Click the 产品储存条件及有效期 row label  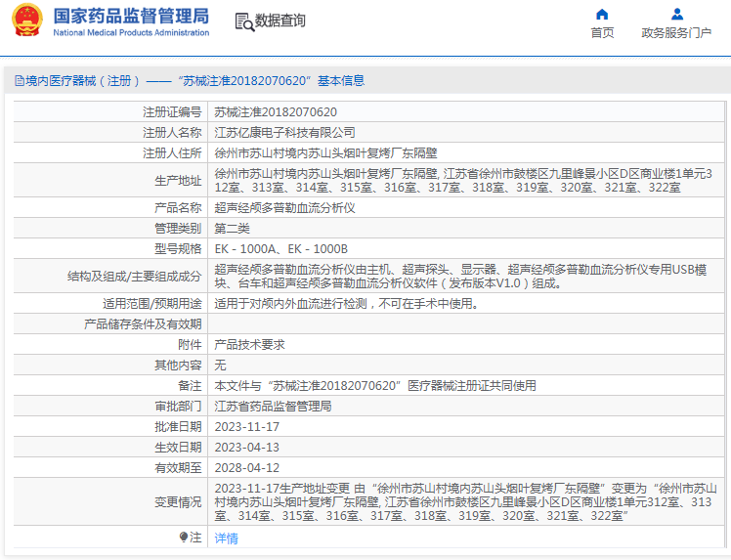tap(143, 324)
